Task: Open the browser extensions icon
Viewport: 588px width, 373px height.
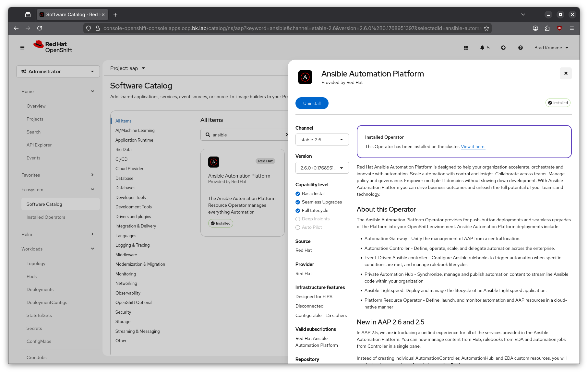Action: click(x=547, y=28)
